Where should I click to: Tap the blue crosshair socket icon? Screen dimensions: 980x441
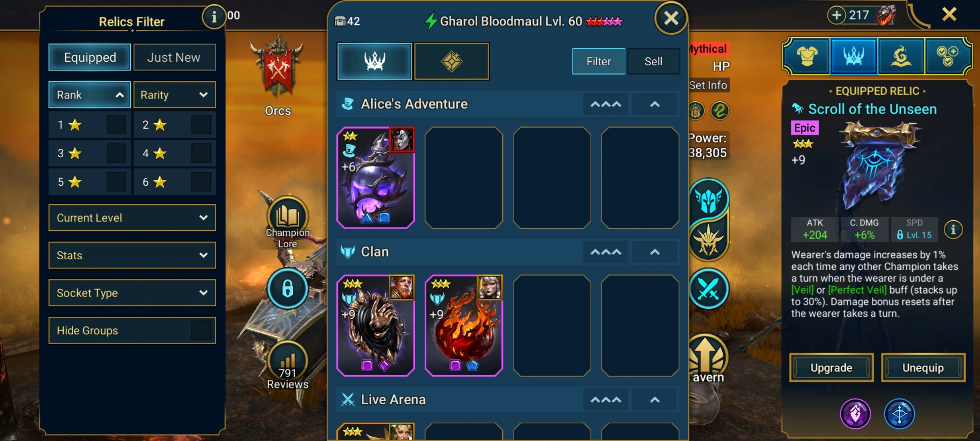899,414
